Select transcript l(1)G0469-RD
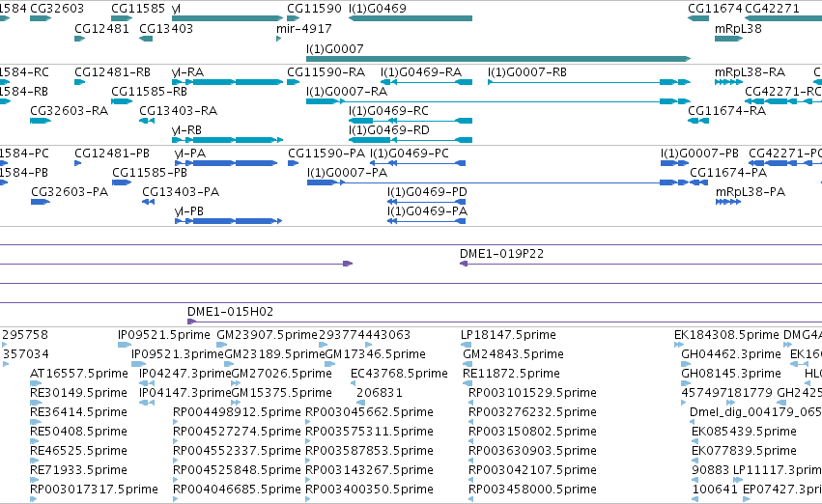The image size is (822, 504). tap(389, 130)
